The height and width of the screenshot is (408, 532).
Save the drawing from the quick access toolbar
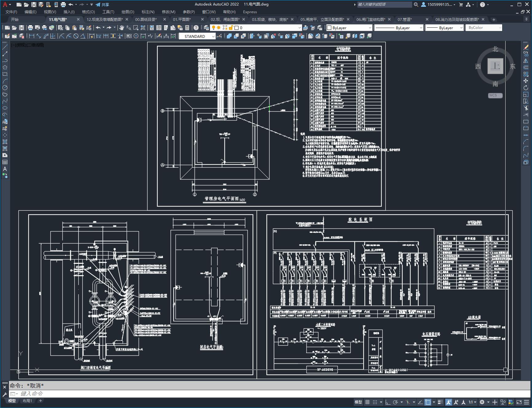click(x=34, y=5)
